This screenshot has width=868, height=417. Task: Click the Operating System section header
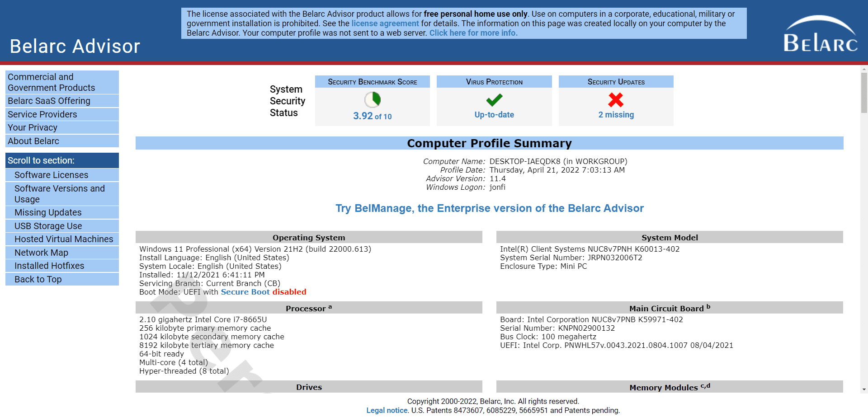point(309,238)
